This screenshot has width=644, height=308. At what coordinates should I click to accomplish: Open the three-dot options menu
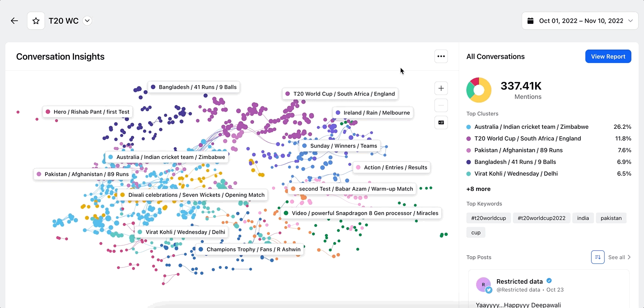coord(441,56)
